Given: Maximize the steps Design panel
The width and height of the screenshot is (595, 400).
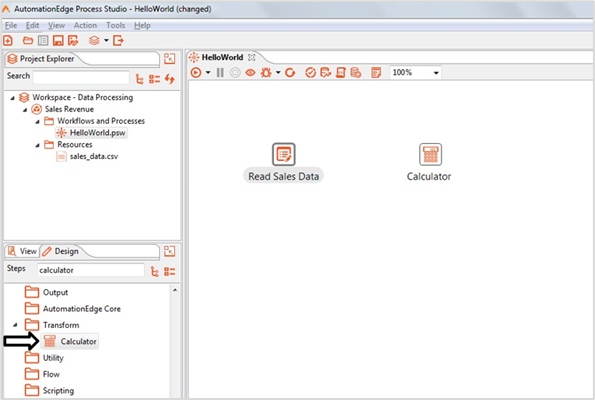Looking at the screenshot, I should pyautogui.click(x=169, y=251).
